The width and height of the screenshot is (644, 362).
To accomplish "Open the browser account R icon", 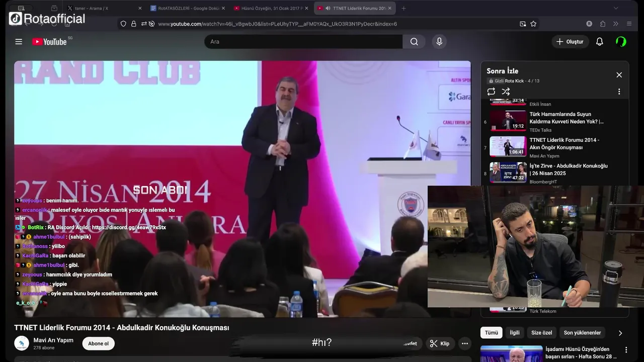I will point(589,24).
